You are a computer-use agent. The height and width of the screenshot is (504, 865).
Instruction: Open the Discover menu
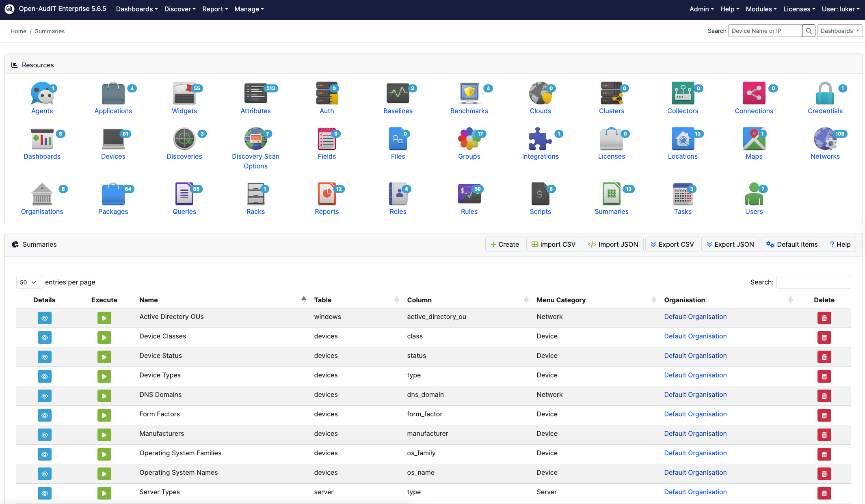[179, 9]
